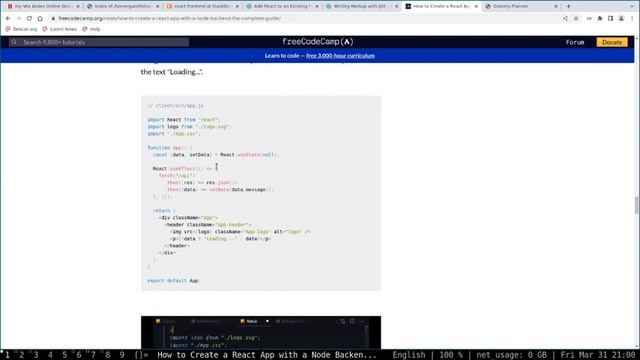Click the page vertical scrollbar thumb
This screenshot has width=640, height=360.
click(636, 204)
